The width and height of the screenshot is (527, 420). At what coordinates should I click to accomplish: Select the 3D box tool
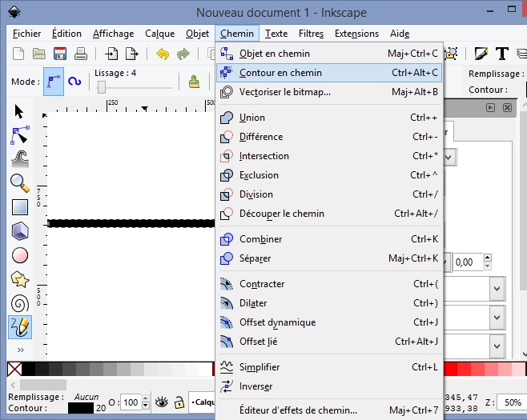(20, 231)
